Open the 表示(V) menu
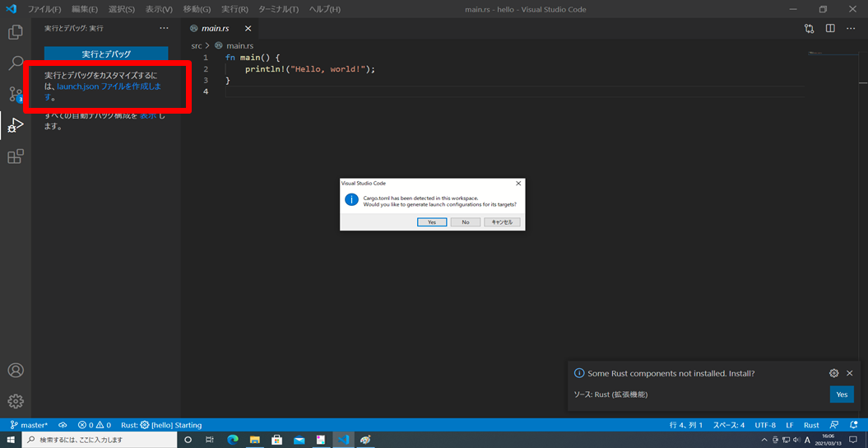Screen dimensions: 868x448 click(159, 9)
